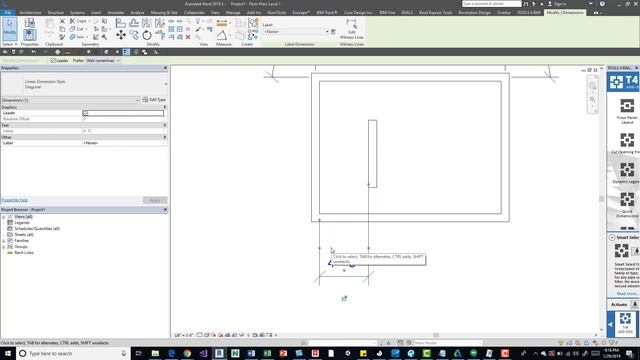
Task: Click the taskbar search box
Action: (73, 353)
